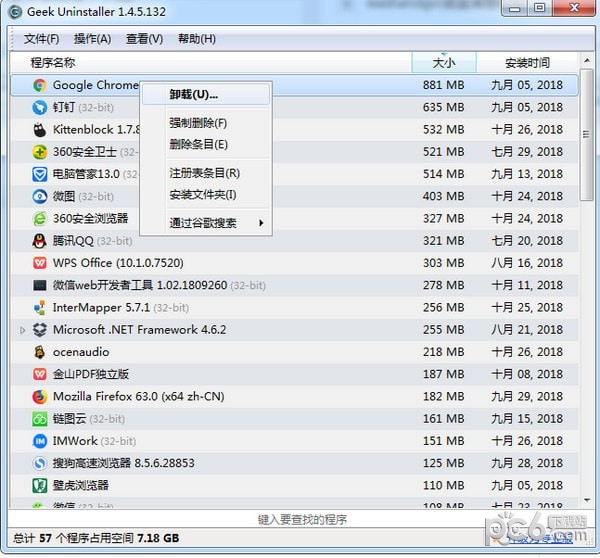600x558 pixels.
Task: Click the 360安全浏览器 icon
Action: pyautogui.click(x=39, y=219)
